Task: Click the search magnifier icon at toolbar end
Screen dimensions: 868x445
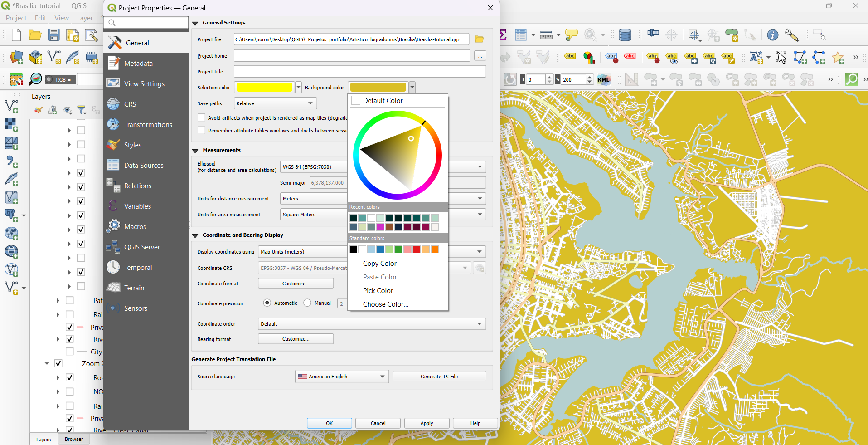Action: coord(852,79)
